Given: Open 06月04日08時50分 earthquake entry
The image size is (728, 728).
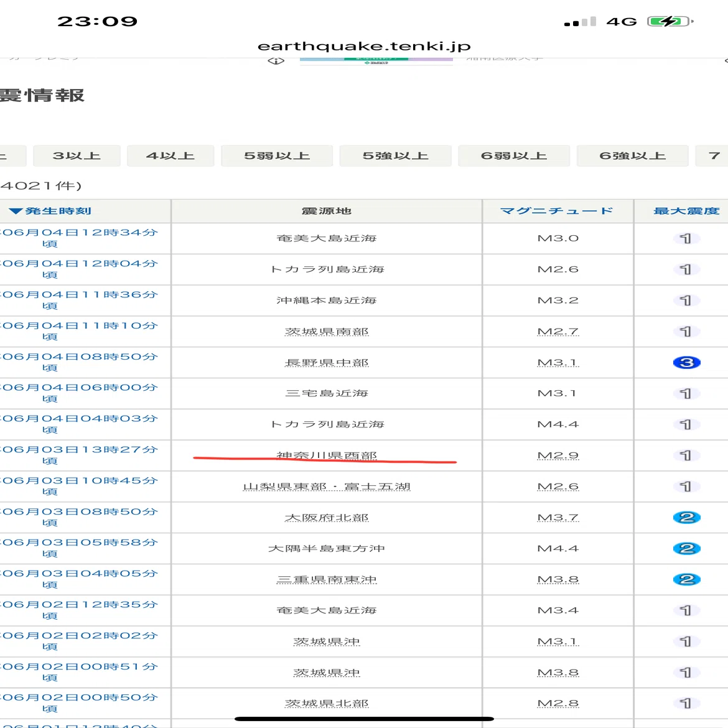Looking at the screenshot, I should tap(79, 362).
